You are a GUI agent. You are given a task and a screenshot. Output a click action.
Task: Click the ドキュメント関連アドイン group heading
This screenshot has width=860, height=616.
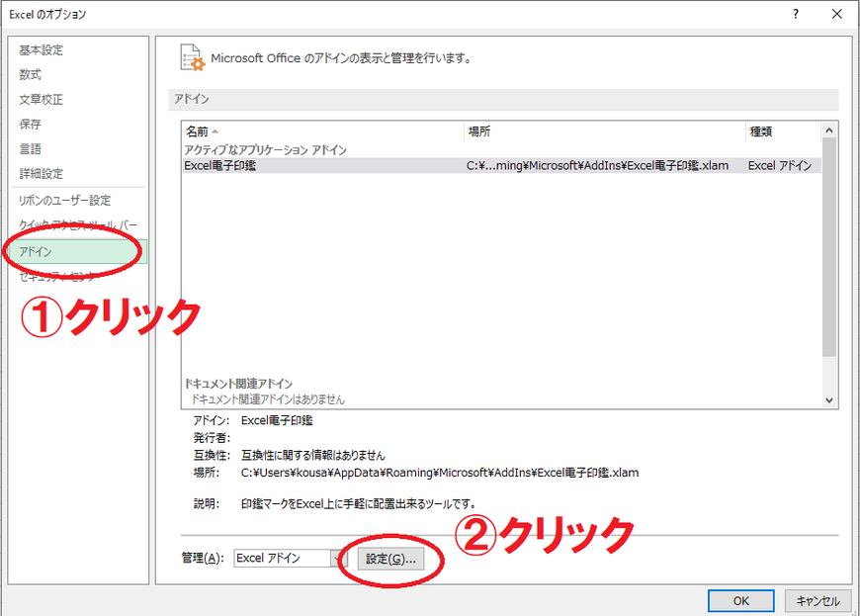tap(238, 384)
